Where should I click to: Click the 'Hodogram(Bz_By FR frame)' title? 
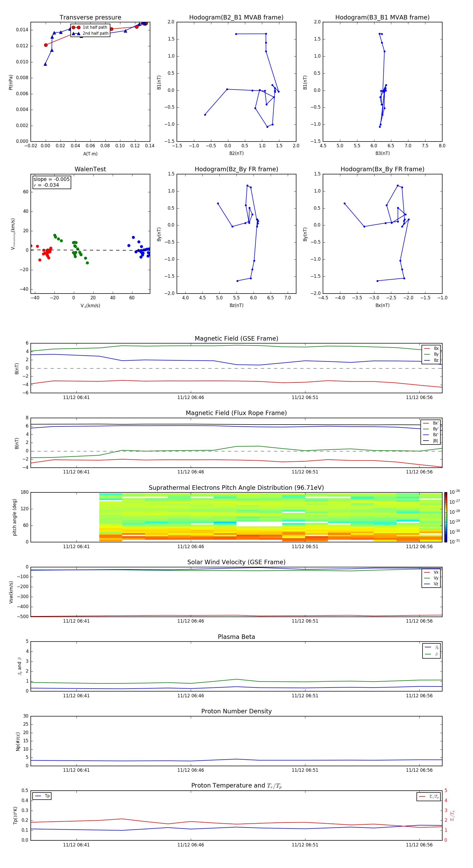(x=236, y=169)
